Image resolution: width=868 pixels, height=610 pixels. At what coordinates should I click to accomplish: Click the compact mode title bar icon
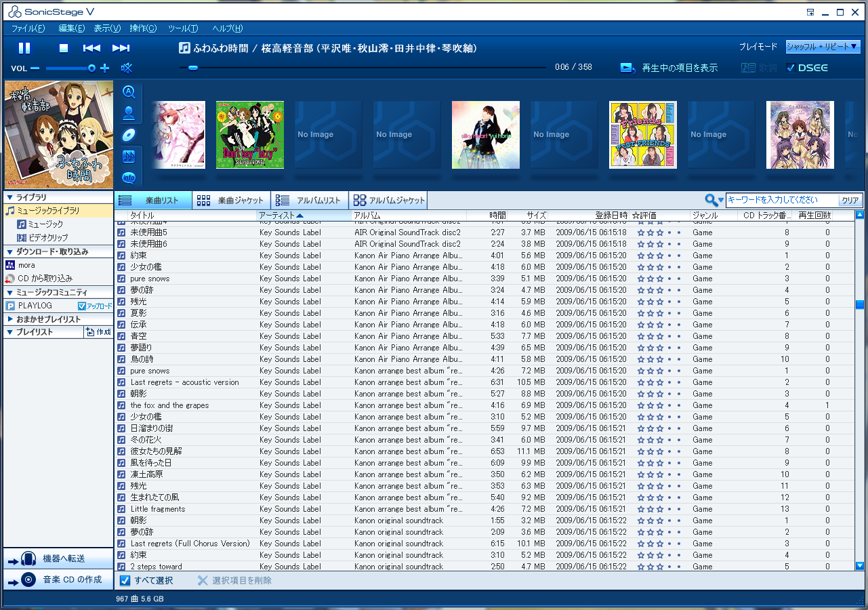(810, 12)
